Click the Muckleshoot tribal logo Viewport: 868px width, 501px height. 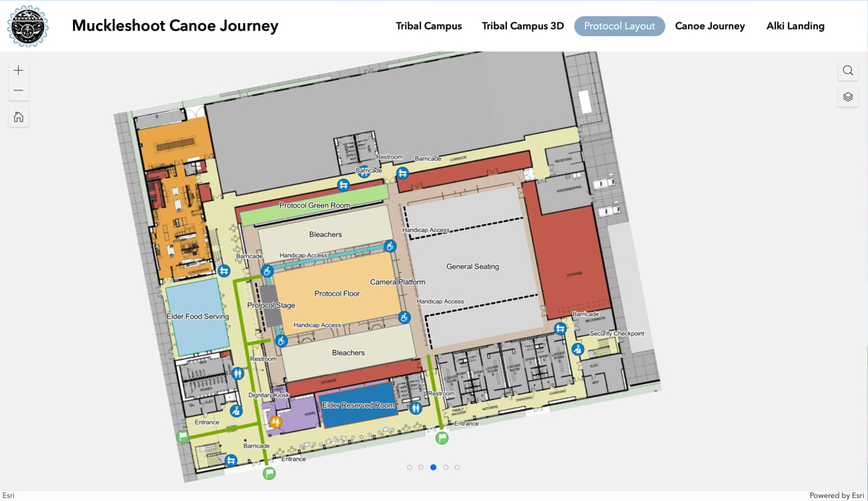tap(27, 26)
